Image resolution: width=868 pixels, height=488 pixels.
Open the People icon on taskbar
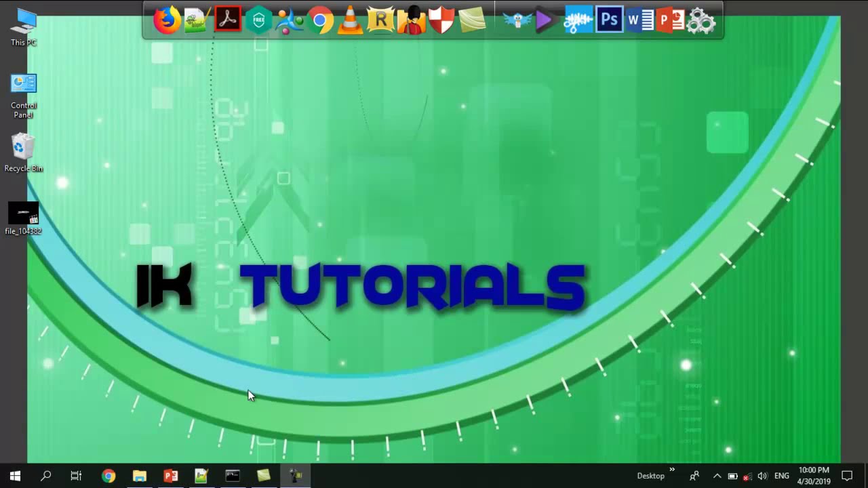click(x=694, y=476)
